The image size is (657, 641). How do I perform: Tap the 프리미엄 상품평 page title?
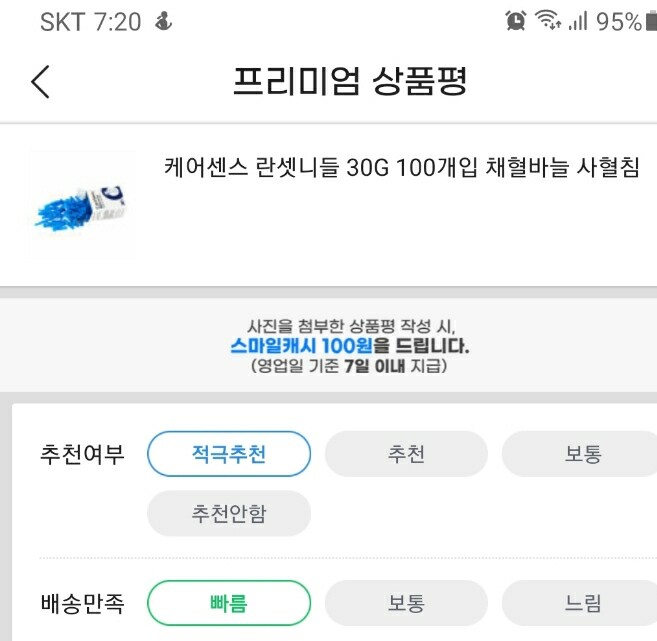(349, 81)
